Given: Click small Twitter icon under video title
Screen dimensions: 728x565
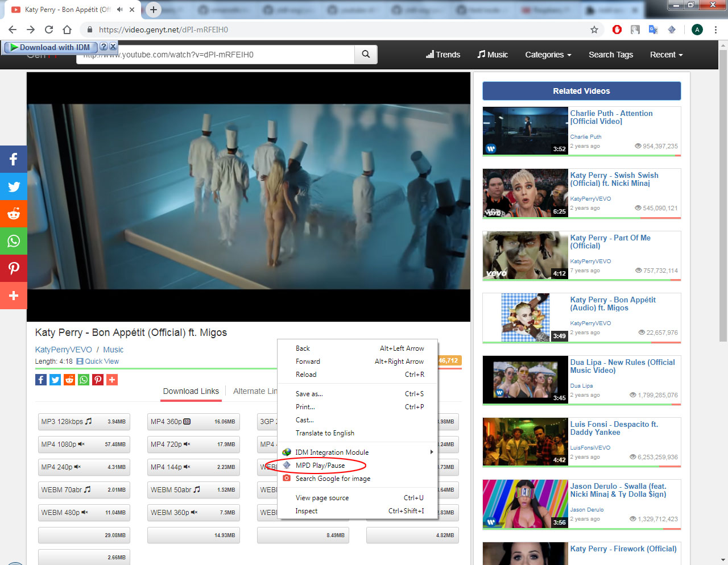Looking at the screenshot, I should tap(55, 380).
